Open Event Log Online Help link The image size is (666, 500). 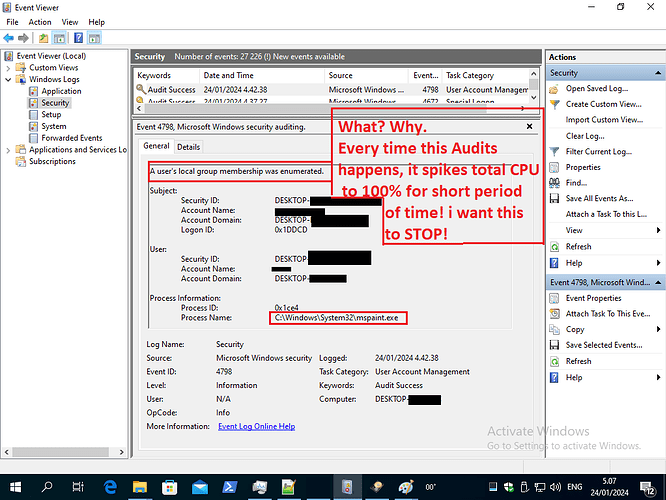[x=257, y=427]
